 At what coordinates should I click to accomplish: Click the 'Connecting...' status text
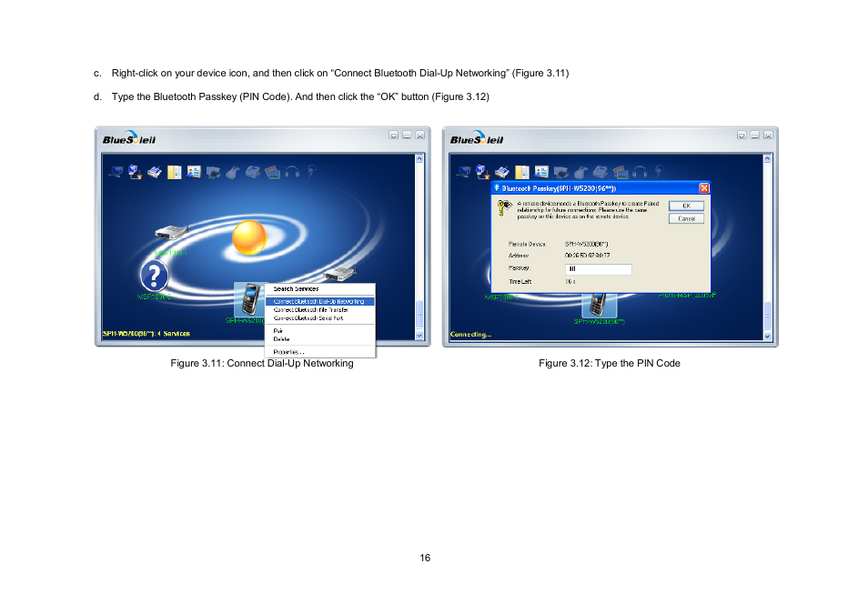[x=471, y=335]
